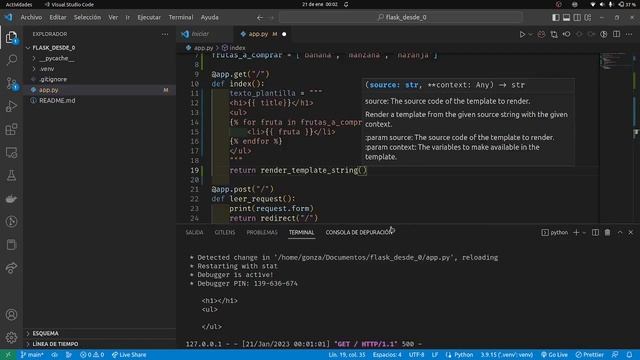Viewport: 640px width, 360px height.
Task: Click the Prettier status bar item
Action: tap(589, 355)
